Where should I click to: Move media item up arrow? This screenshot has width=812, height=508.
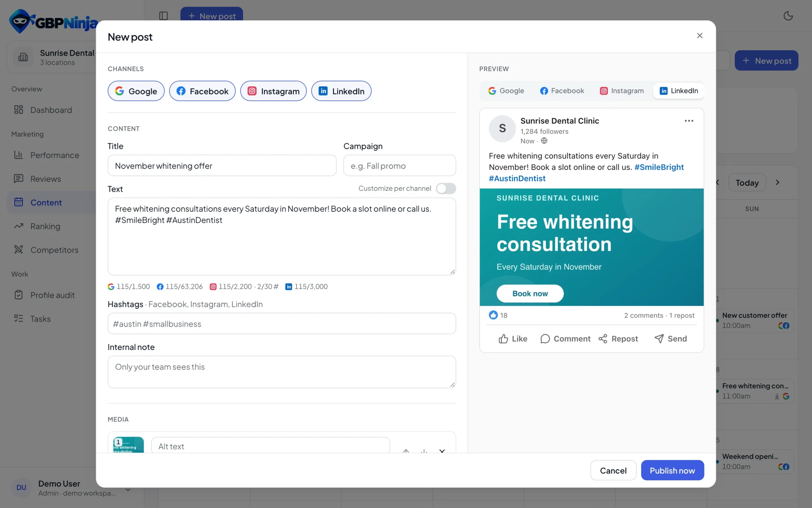point(406,451)
